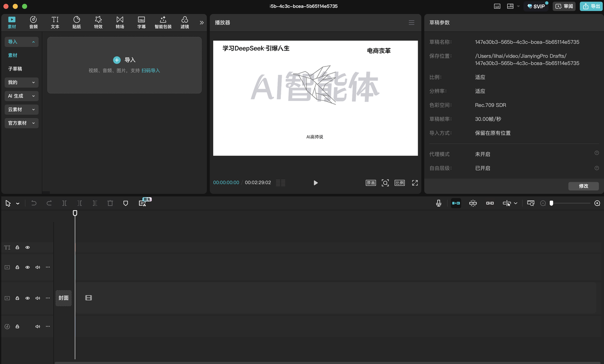
Task: Enter fullscreen preview in player
Action: coord(415,183)
